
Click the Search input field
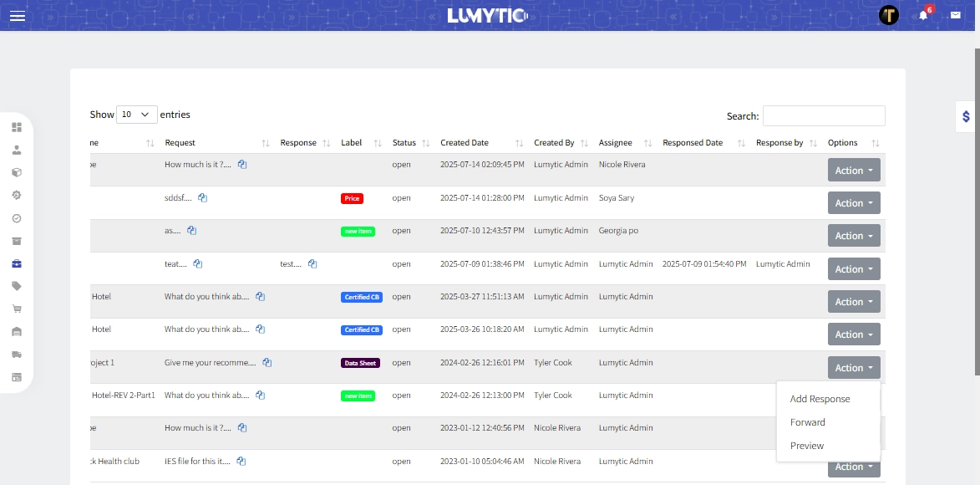[823, 116]
